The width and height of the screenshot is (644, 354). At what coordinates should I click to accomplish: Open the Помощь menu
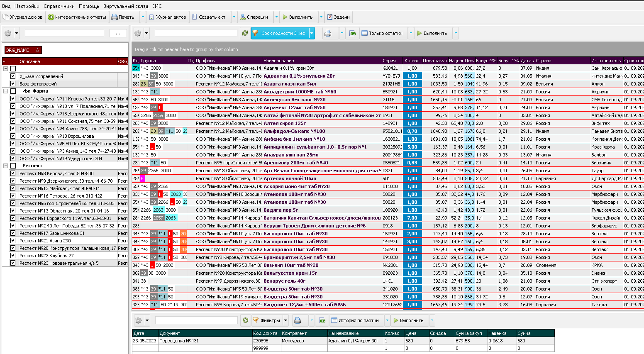pyautogui.click(x=89, y=6)
